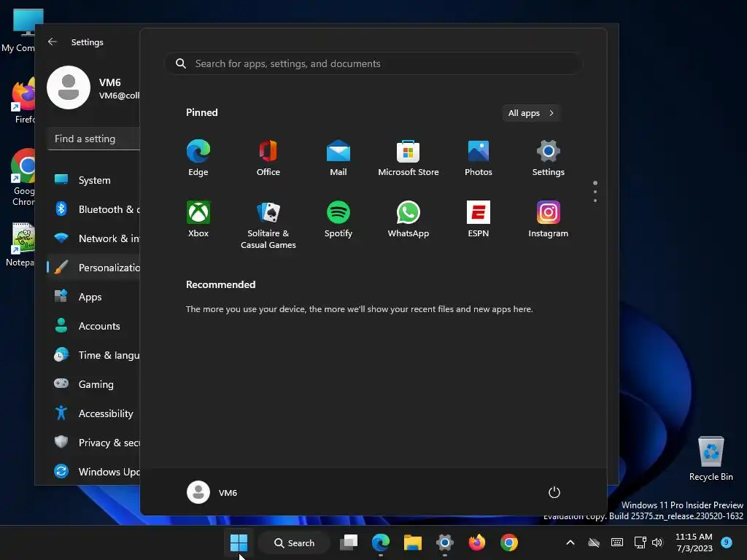Open Time & language in Settings sidebar
This screenshot has height=560, width=747.
(x=94, y=355)
